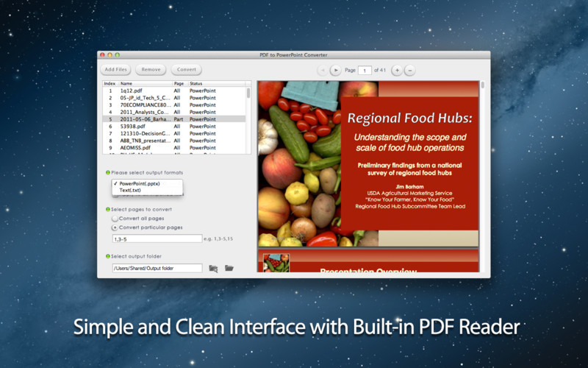The height and width of the screenshot is (368, 588).
Task: Click the Add Files button
Action: pos(116,69)
